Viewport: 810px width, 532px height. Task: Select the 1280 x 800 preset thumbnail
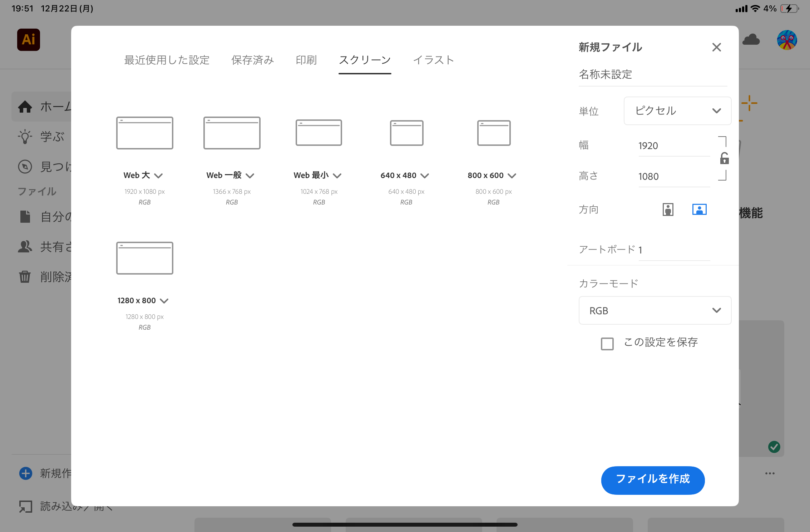145,258
